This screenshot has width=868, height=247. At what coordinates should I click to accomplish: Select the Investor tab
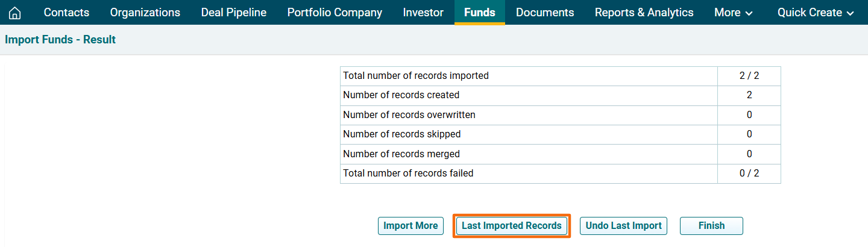click(x=423, y=13)
